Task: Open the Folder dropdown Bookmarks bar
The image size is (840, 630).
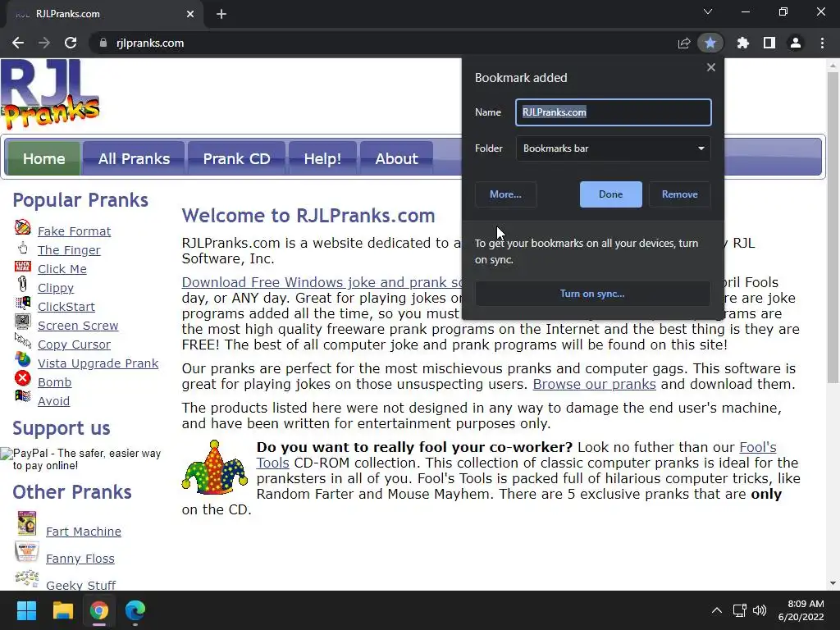Action: [x=614, y=148]
